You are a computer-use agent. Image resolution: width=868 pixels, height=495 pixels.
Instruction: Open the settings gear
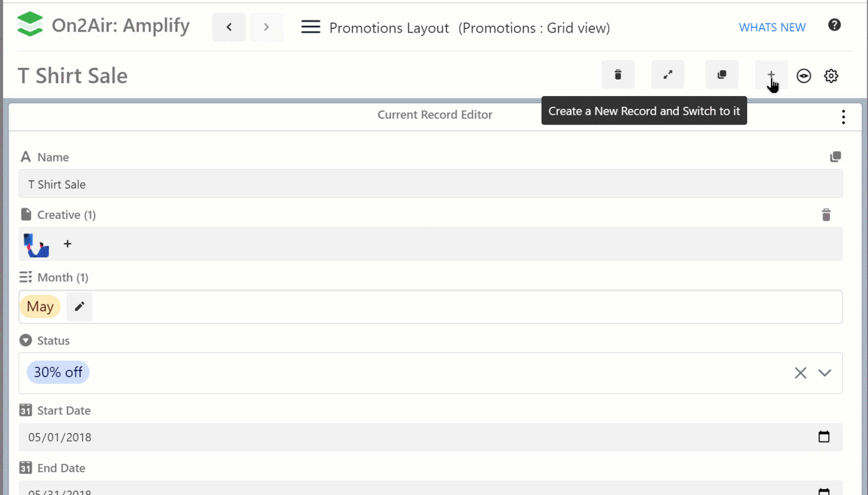click(x=831, y=76)
